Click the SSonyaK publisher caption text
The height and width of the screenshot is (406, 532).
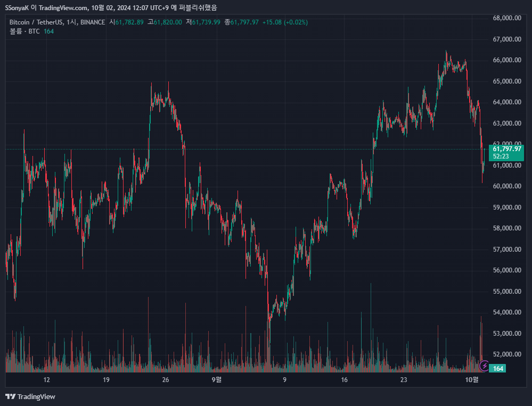pyautogui.click(x=111, y=7)
